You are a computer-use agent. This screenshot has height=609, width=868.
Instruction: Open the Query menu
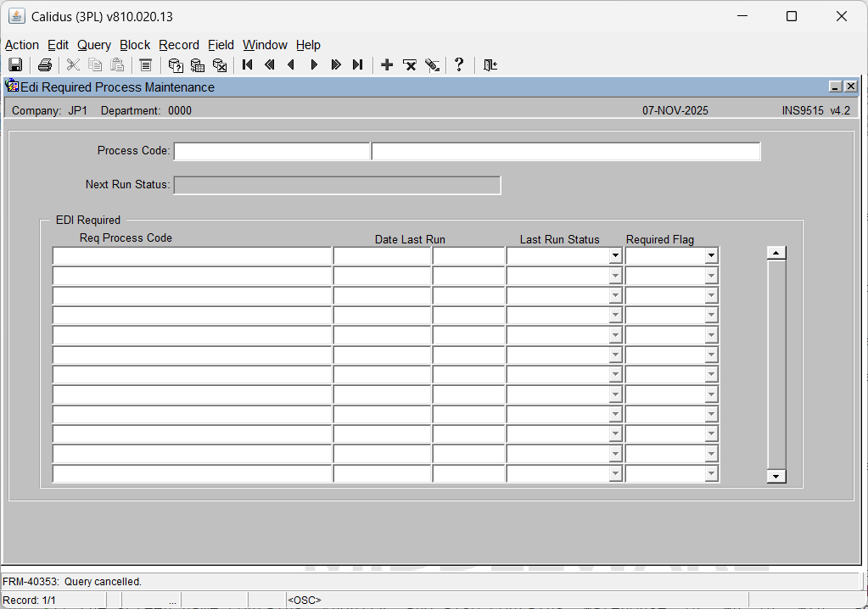tap(94, 45)
